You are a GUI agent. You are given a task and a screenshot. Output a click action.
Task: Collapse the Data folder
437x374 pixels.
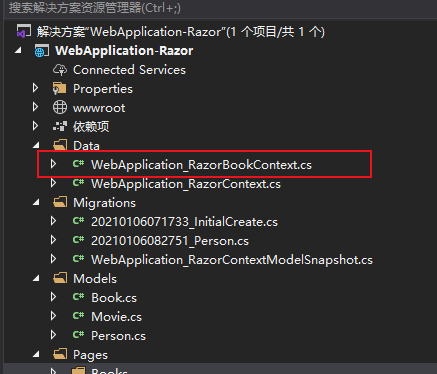[36, 145]
